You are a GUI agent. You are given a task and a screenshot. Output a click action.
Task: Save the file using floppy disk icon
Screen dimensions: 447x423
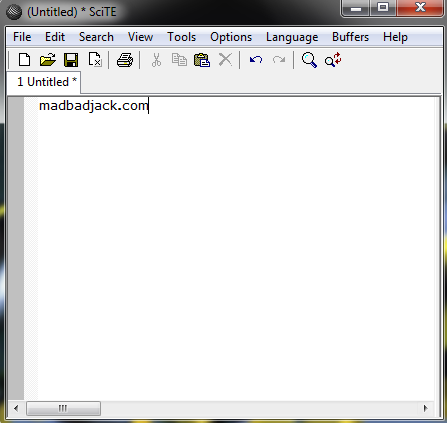click(71, 60)
